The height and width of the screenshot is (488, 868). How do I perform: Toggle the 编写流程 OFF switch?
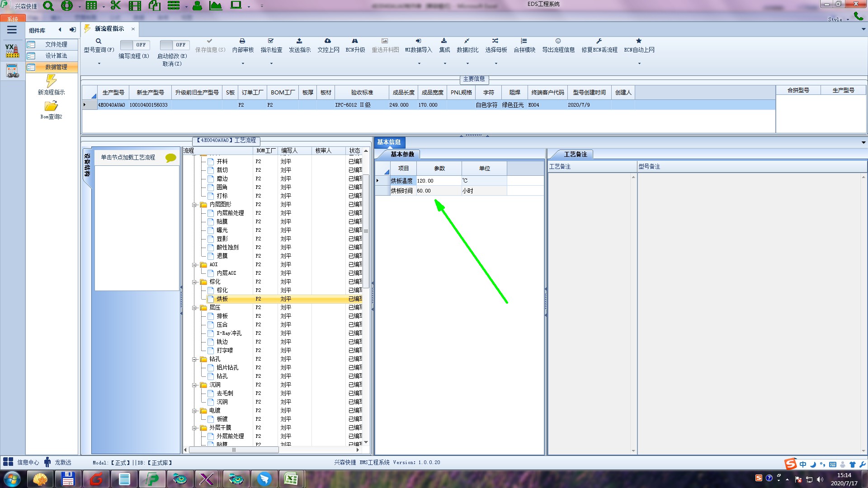134,45
